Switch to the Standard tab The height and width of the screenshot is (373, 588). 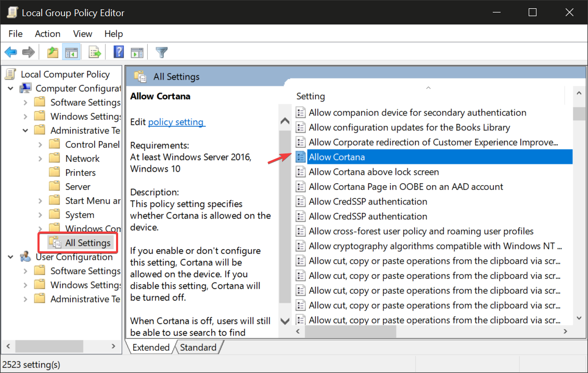tap(198, 347)
